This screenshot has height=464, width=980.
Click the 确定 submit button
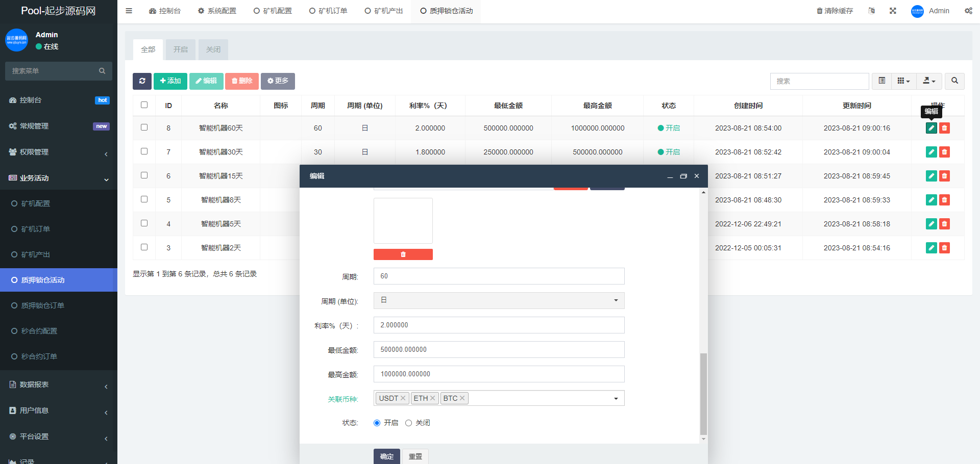386,456
